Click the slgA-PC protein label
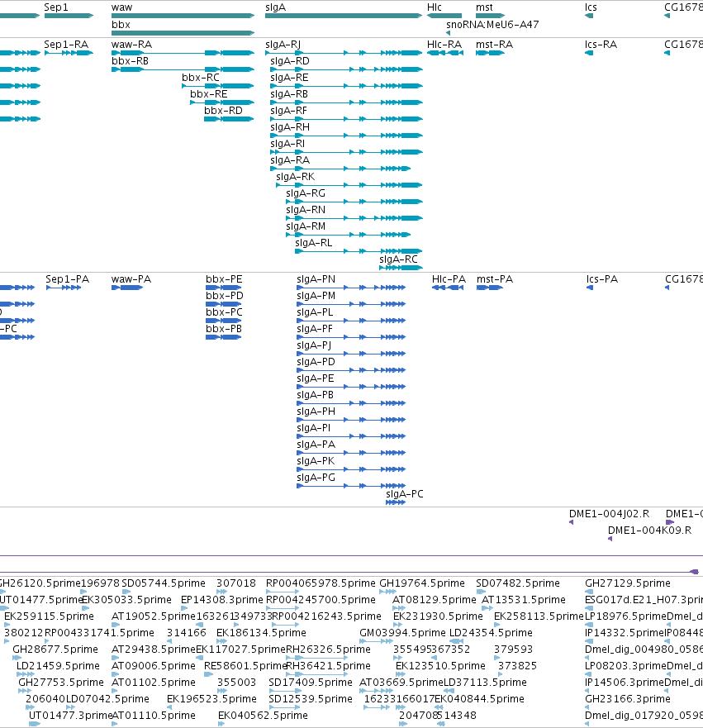The width and height of the screenshot is (703, 728). point(405,494)
